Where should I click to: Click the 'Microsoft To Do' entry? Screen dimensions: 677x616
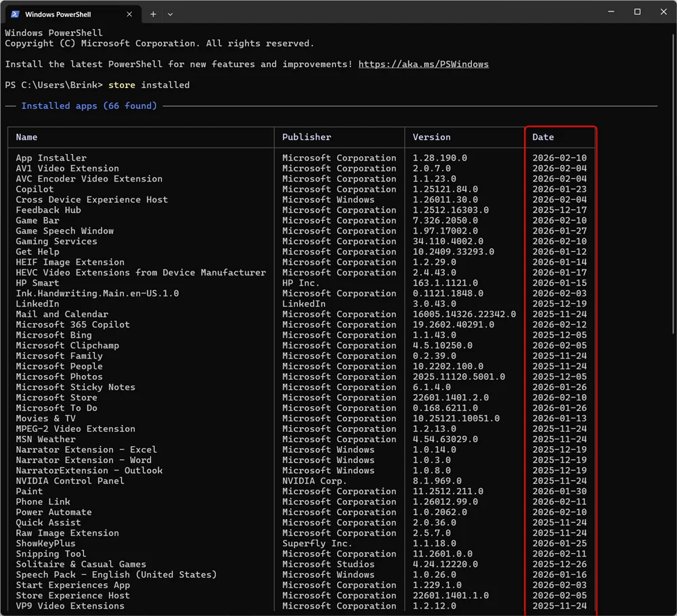[57, 408]
